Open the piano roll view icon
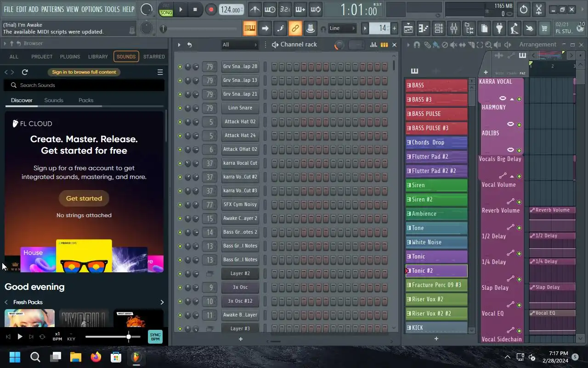The image size is (588, 368). coord(424,29)
